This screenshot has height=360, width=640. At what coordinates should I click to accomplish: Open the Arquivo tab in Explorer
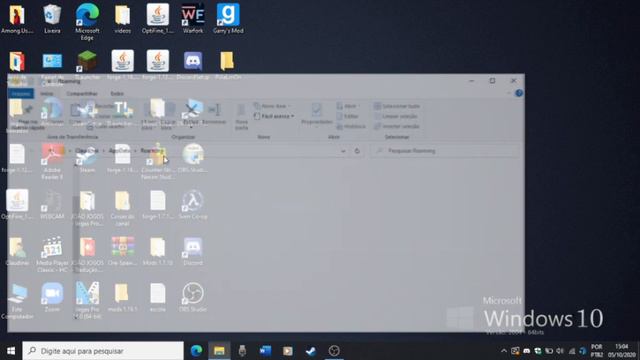(21, 93)
